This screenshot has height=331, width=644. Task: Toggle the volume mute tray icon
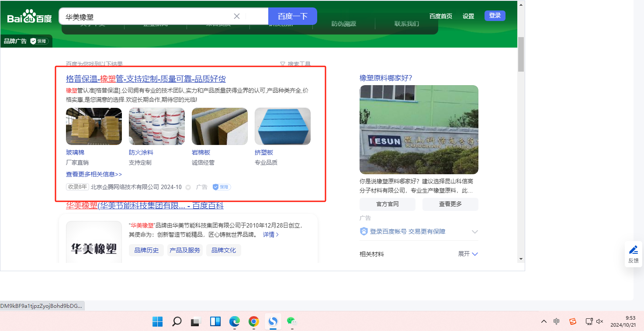point(600,321)
